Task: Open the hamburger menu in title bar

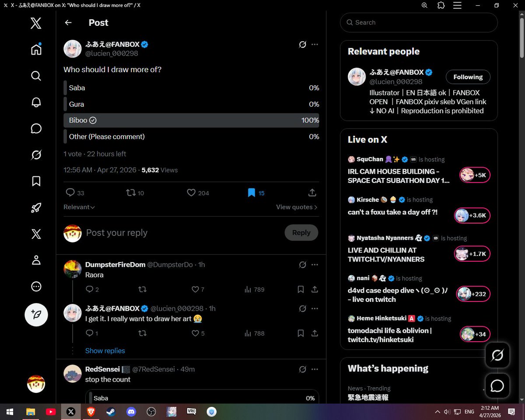Action: [x=457, y=5]
